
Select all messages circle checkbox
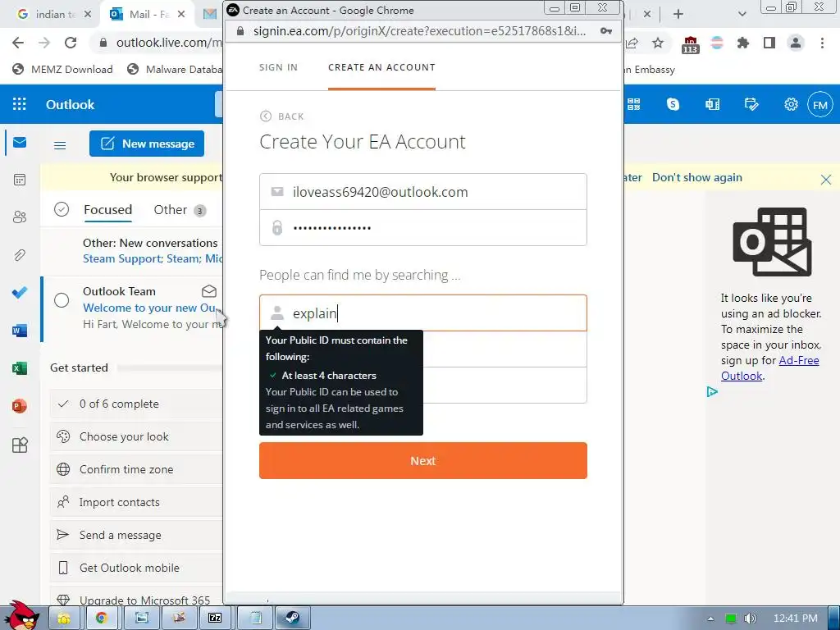click(62, 209)
